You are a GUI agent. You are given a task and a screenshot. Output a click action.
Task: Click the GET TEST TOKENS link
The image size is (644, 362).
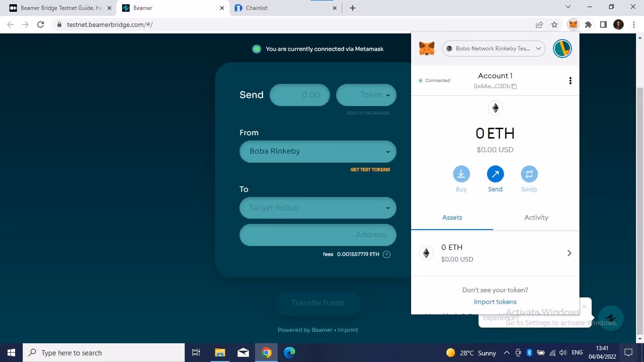tap(370, 170)
